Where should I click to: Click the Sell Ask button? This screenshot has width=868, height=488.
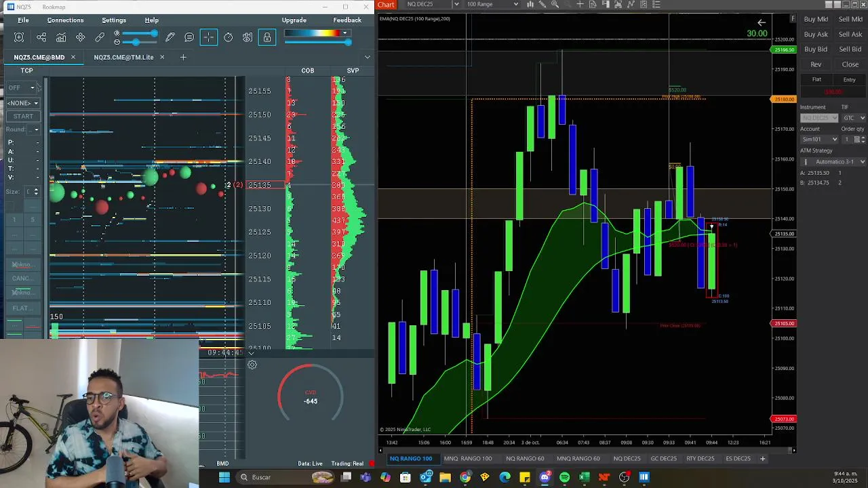pyautogui.click(x=850, y=35)
